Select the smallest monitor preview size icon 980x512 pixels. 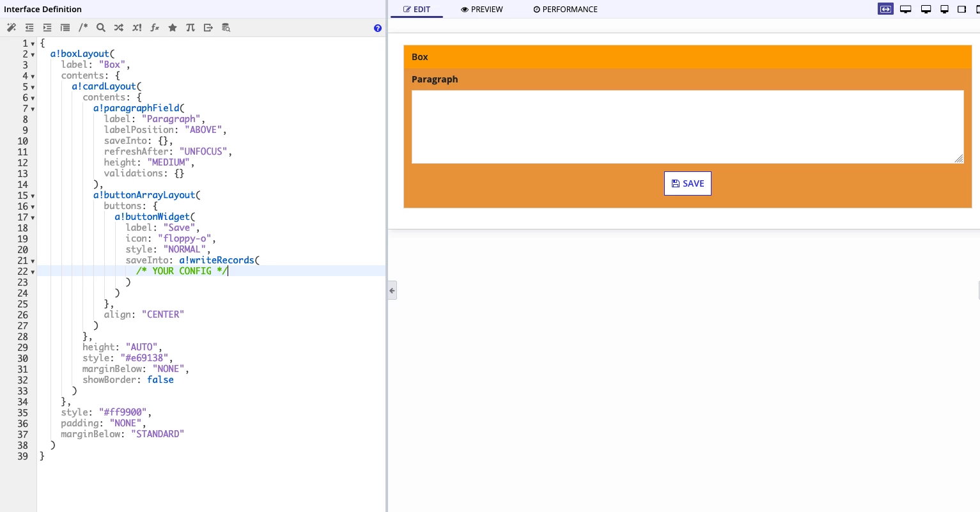pyautogui.click(x=944, y=9)
